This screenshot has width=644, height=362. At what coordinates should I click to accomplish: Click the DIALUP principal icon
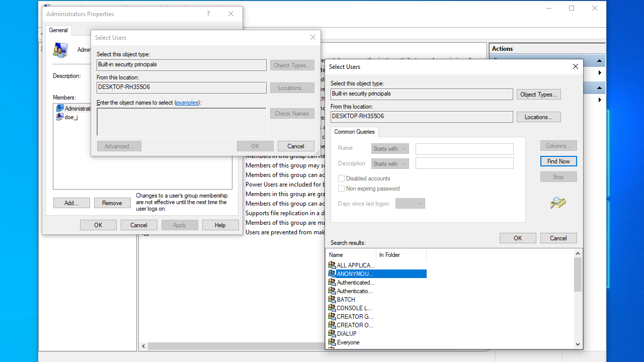(332, 333)
